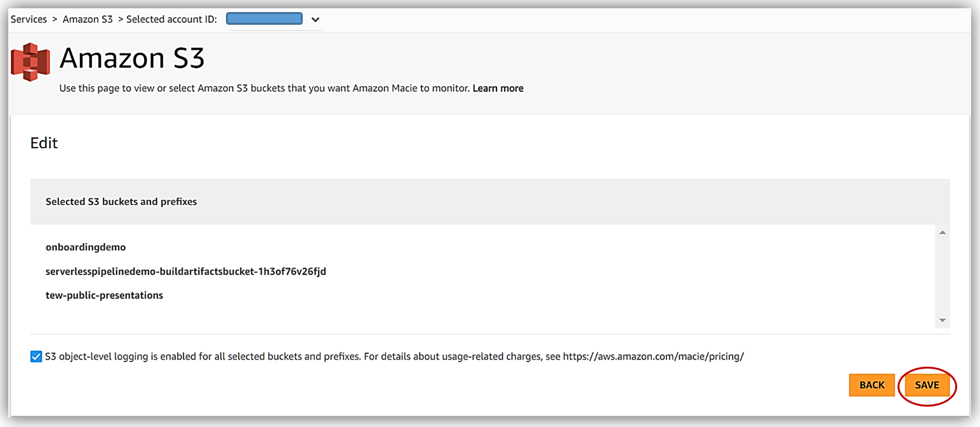Select the serverlesspipelinedemo-buildartifactsbucket entry
The height and width of the screenshot is (427, 980).
(186, 271)
